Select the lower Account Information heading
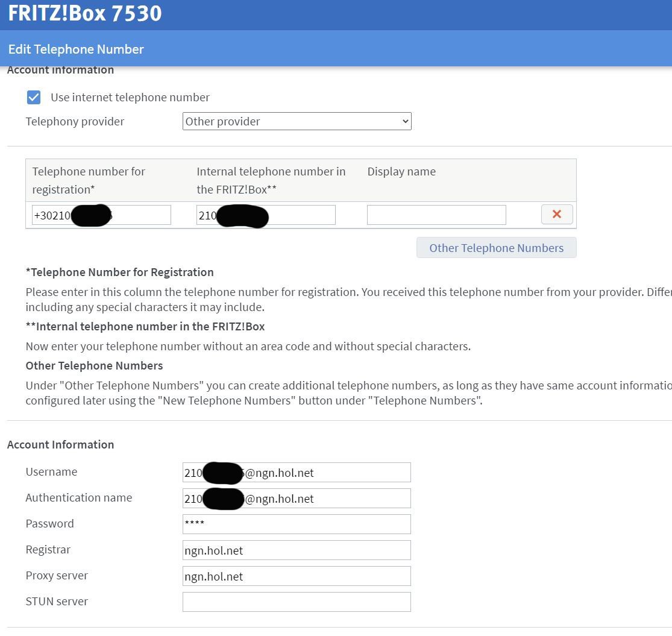 (60, 444)
